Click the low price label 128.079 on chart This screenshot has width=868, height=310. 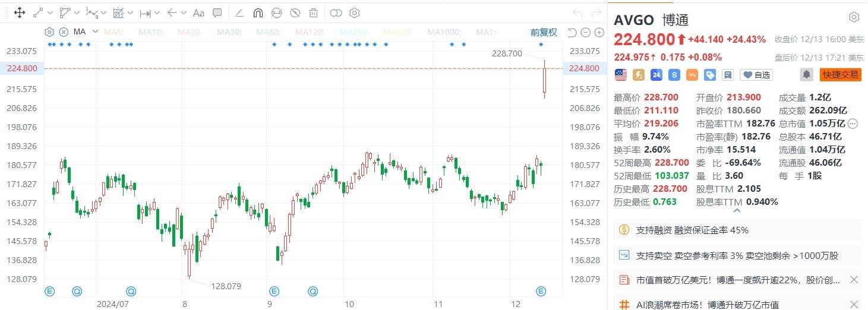point(226,286)
